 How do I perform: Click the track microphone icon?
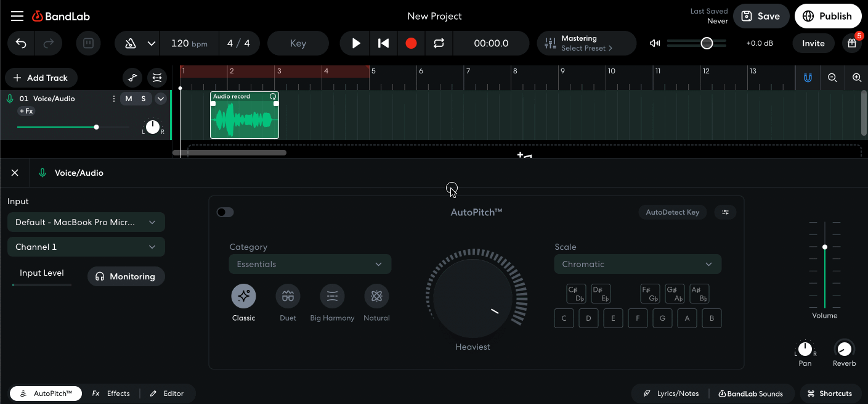[10, 99]
